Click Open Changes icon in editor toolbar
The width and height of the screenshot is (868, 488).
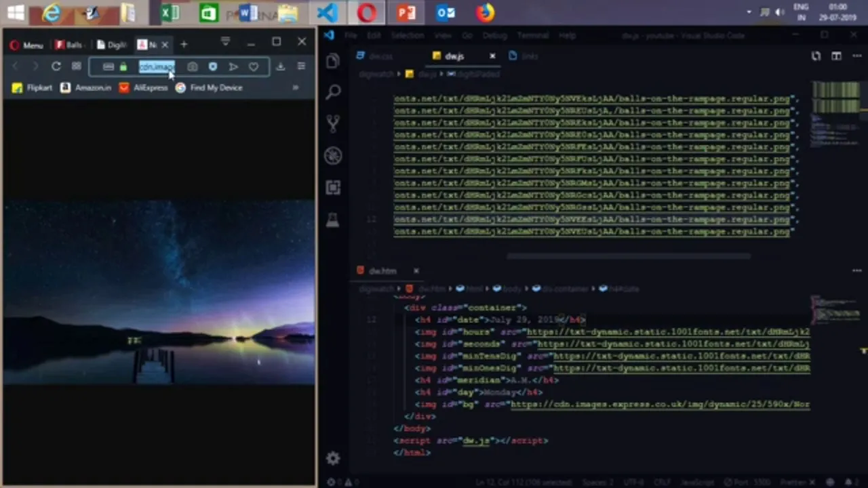coord(816,56)
